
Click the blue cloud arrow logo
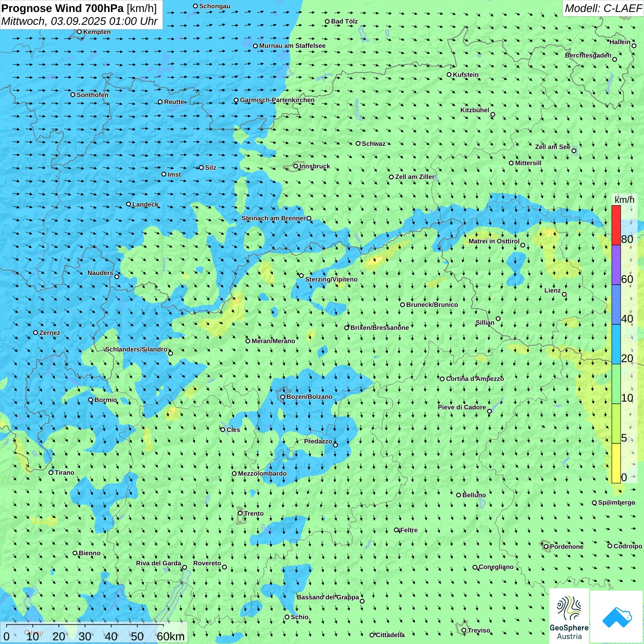click(x=617, y=617)
